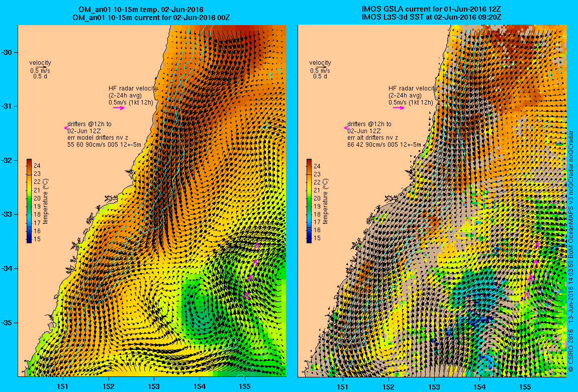Click the -32 latitude axis label
The image size is (578, 392).
(7, 160)
